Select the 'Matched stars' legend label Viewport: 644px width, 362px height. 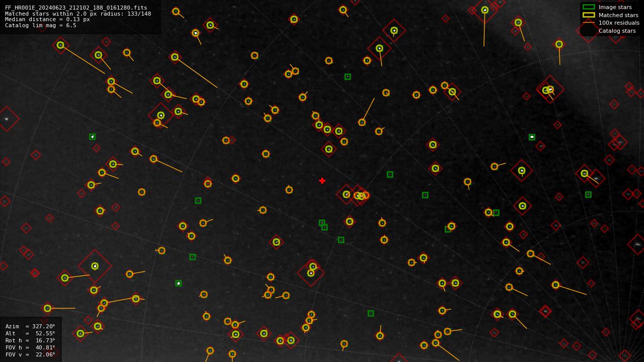(618, 15)
